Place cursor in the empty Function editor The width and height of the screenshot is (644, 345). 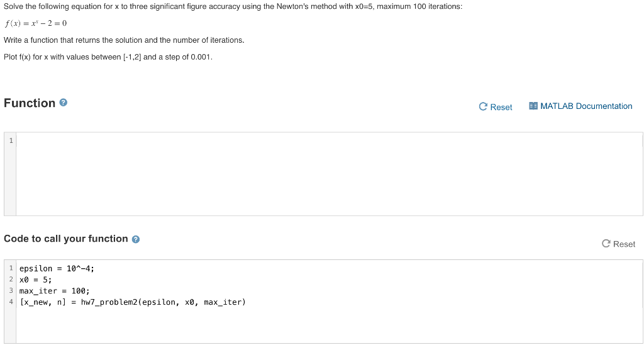(330, 174)
